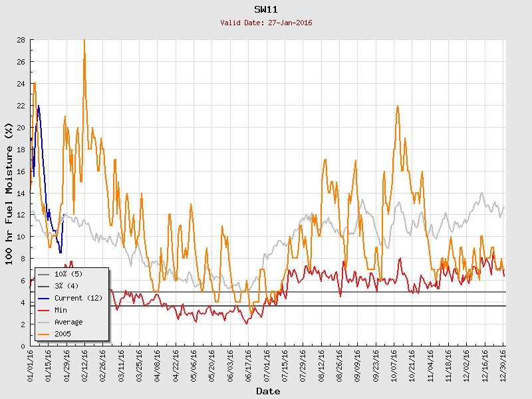Select the 12/30/16 date tick label
Image resolution: width=532 pixels, height=399 pixels.
503,363
